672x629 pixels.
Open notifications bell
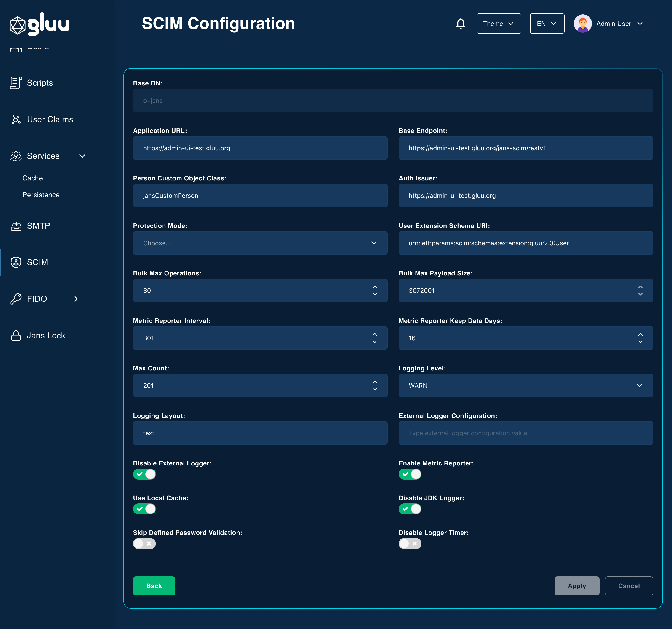pos(460,24)
